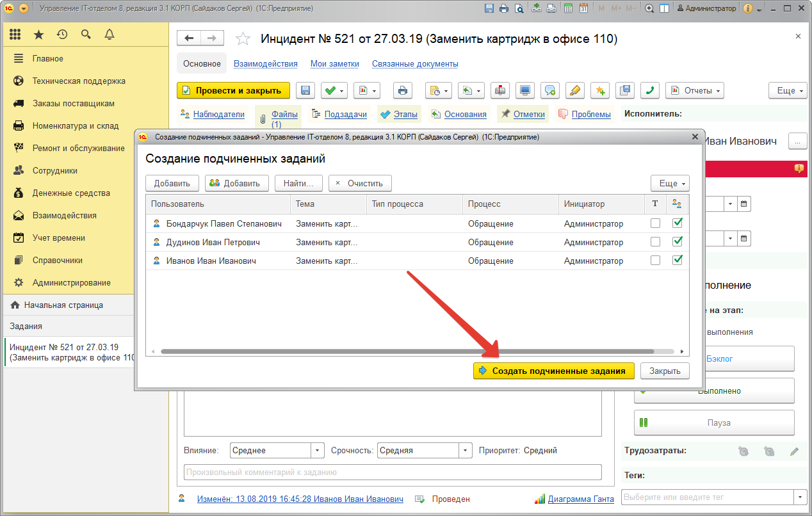
Task: Open the search magnifier in the sidebar header
Action: (x=86, y=35)
